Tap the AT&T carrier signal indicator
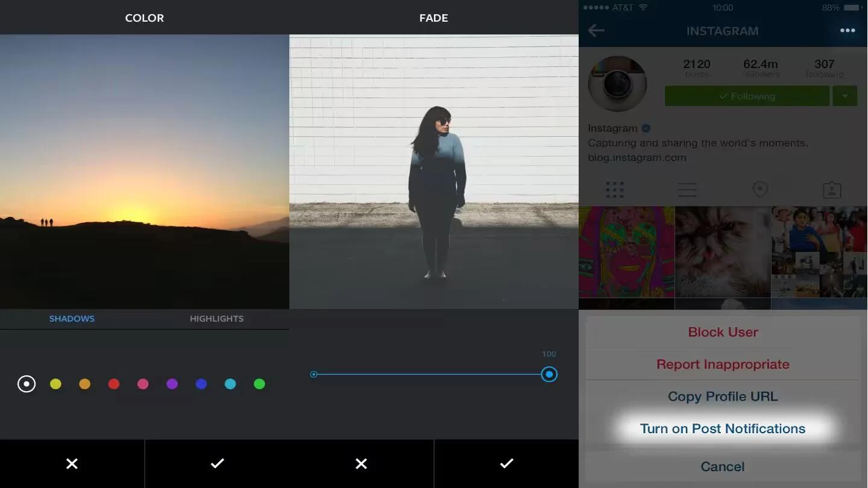 (x=615, y=8)
